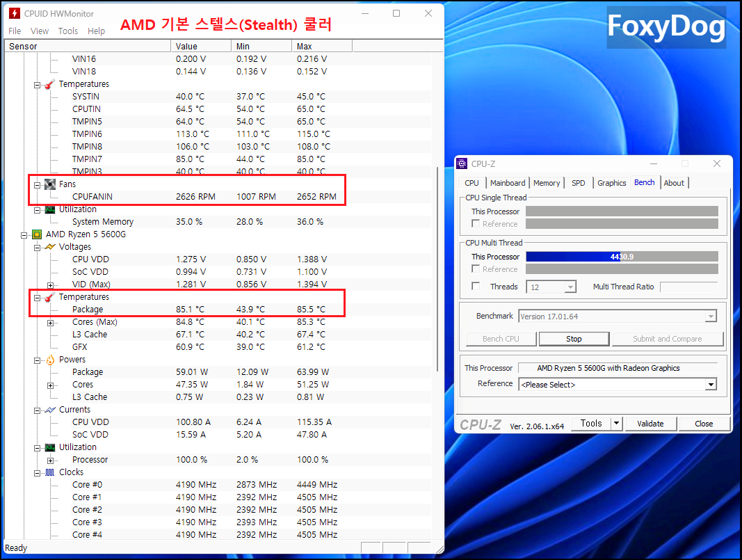Screen dimensions: 742x560
Task: Open the Reference processor Please Select dropdown
Action: (x=711, y=385)
